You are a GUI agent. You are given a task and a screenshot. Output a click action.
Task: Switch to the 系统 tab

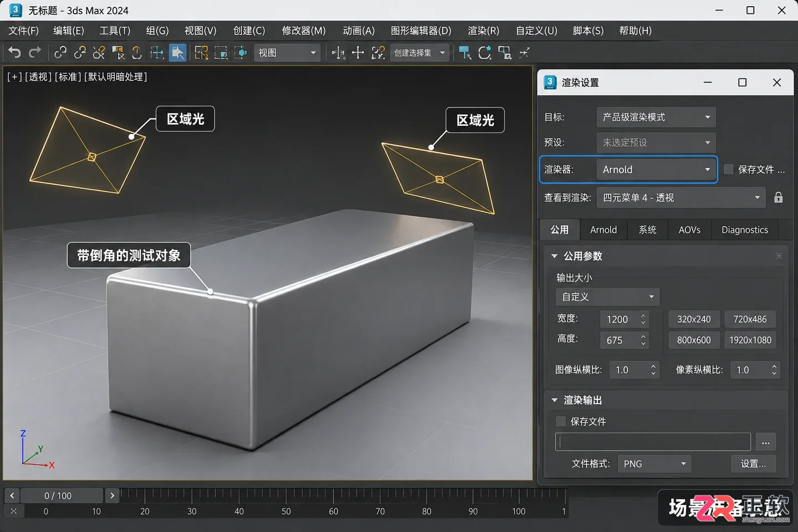[647, 229]
